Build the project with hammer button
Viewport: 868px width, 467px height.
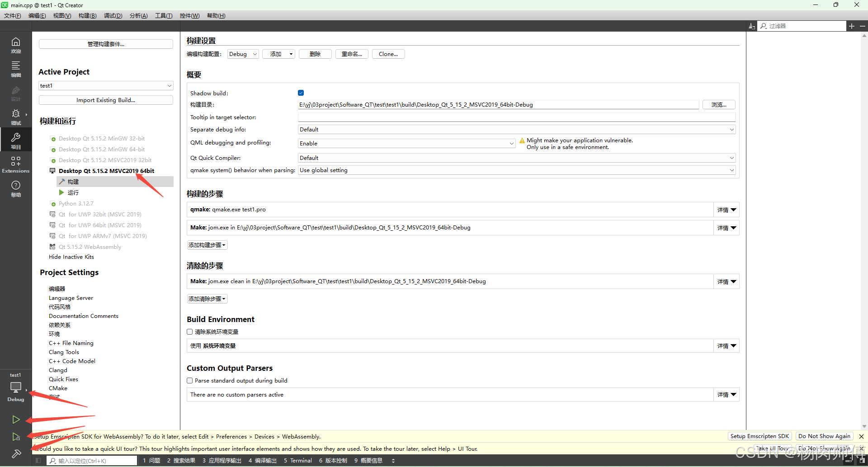(16, 453)
